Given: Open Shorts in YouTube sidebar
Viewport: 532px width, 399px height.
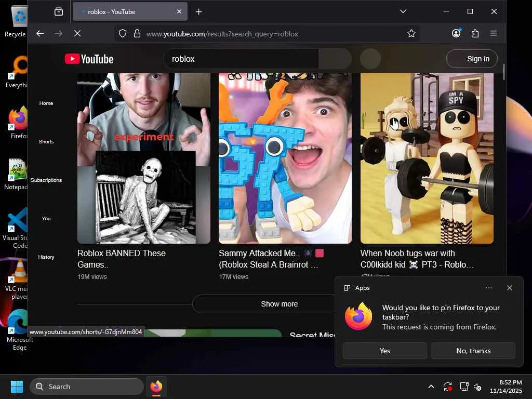Looking at the screenshot, I should [46, 141].
